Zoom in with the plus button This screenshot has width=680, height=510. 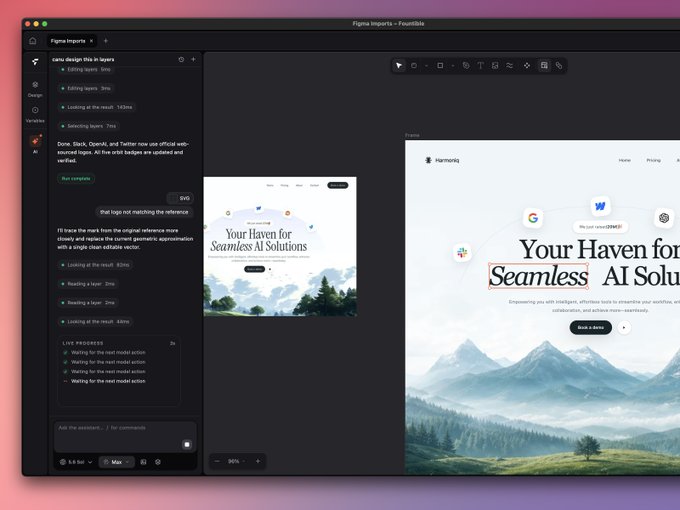click(x=258, y=461)
